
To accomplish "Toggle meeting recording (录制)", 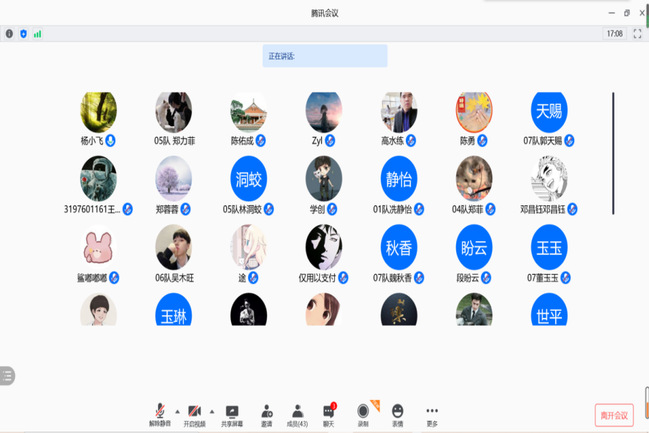I will pos(364,412).
